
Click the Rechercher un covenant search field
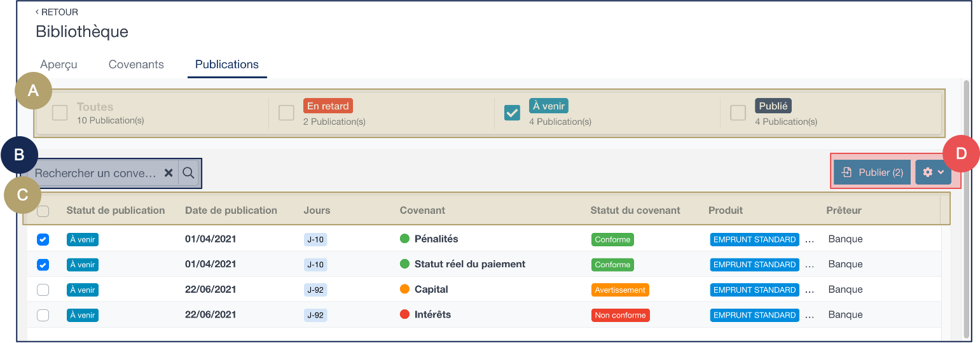click(95, 173)
